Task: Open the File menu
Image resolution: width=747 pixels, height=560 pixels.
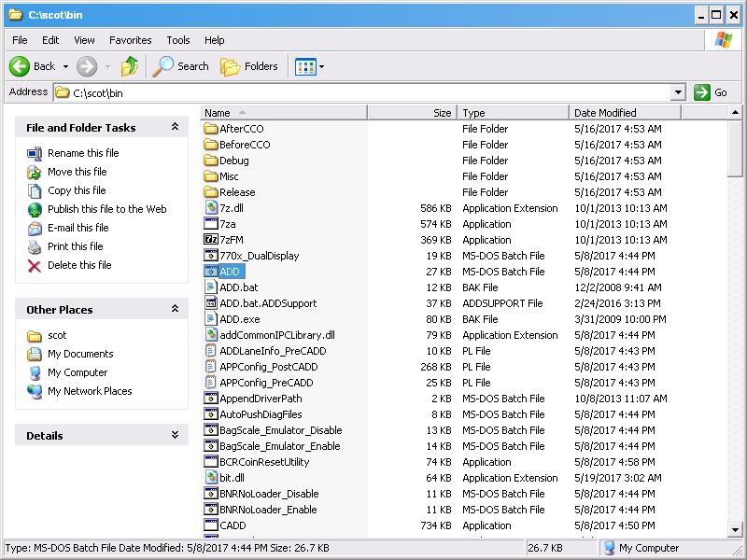Action: 20,40
